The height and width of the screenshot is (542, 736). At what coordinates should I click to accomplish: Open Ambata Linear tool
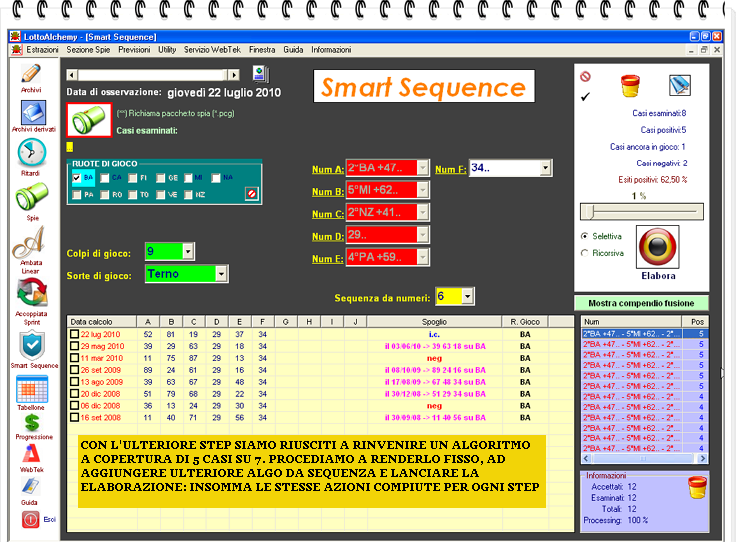click(x=29, y=243)
